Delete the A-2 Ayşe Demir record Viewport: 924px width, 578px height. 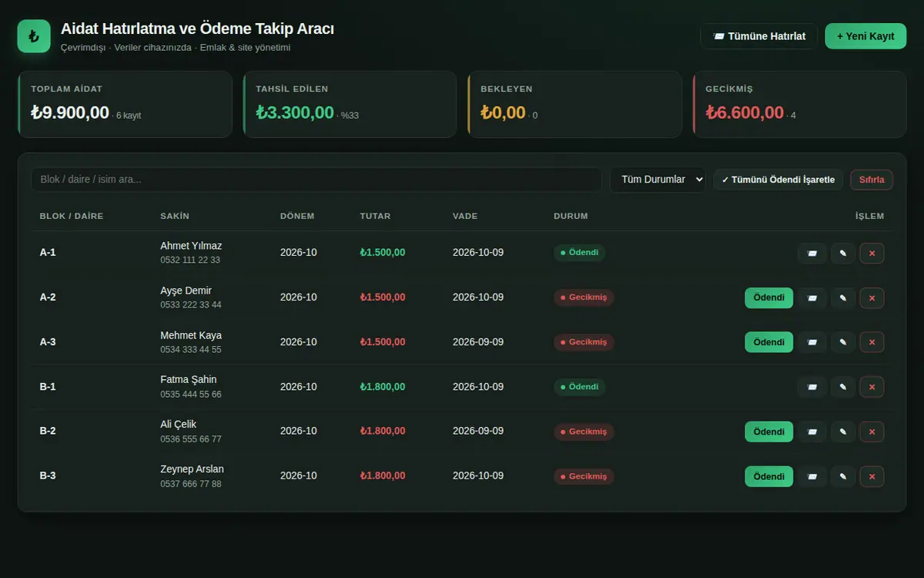pos(872,298)
